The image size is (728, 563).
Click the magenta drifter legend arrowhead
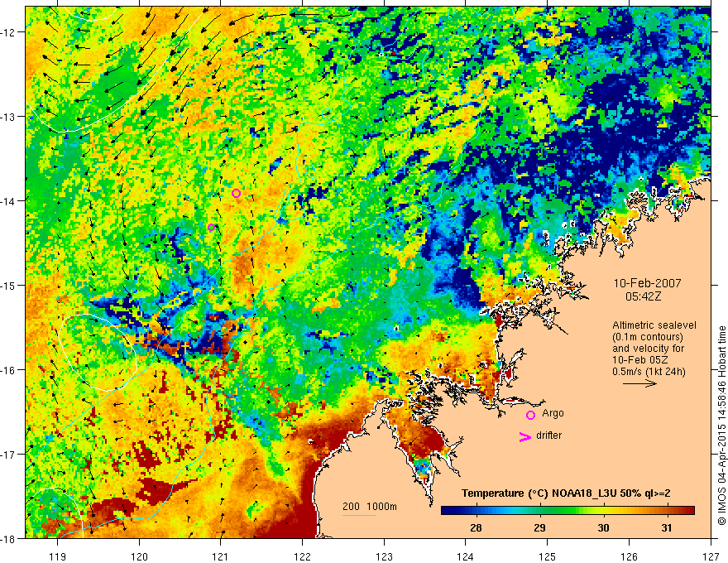pyautogui.click(x=524, y=436)
